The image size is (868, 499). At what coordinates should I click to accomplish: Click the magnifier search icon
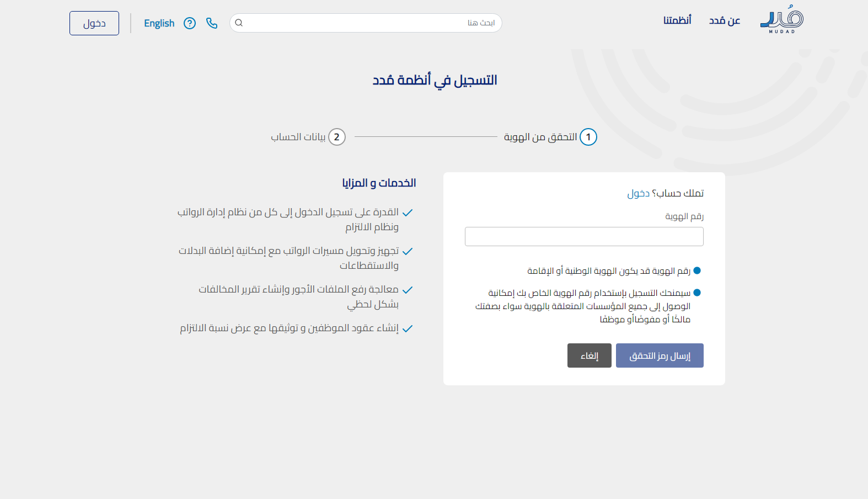click(239, 23)
